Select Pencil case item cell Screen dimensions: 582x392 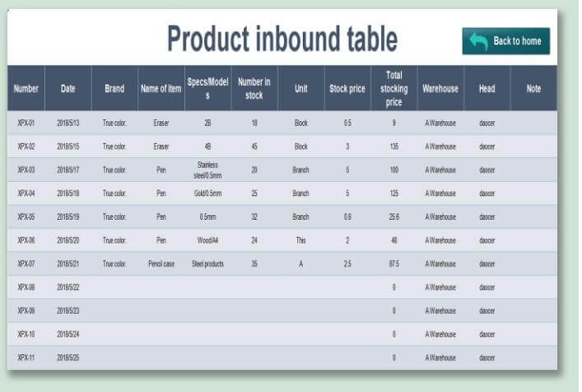pos(161,264)
